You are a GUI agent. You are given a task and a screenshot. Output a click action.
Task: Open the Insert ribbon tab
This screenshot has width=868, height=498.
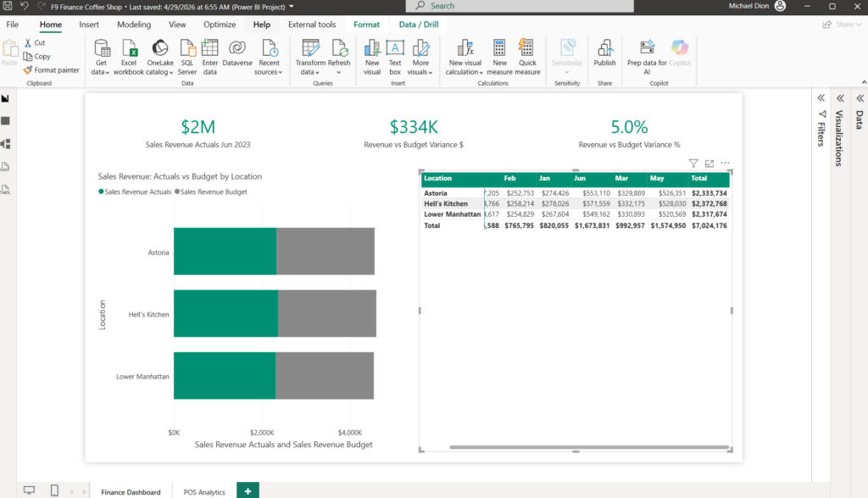(88, 25)
